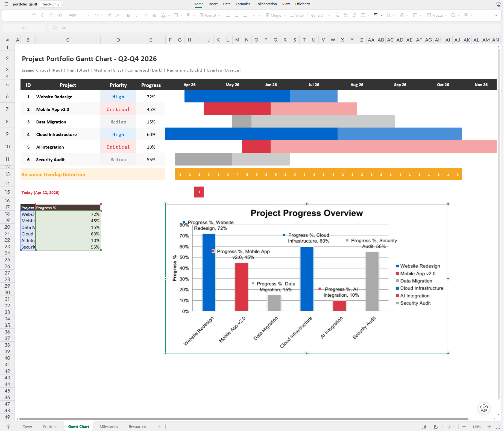Open the Formulas menu tab

243,4
